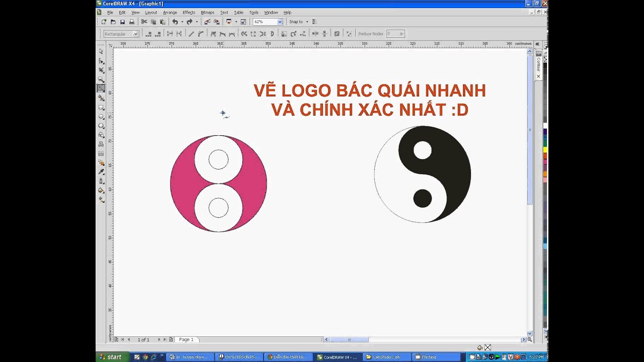This screenshot has height=362, width=644.
Task: Select the Polygon tool
Action: 101,126
